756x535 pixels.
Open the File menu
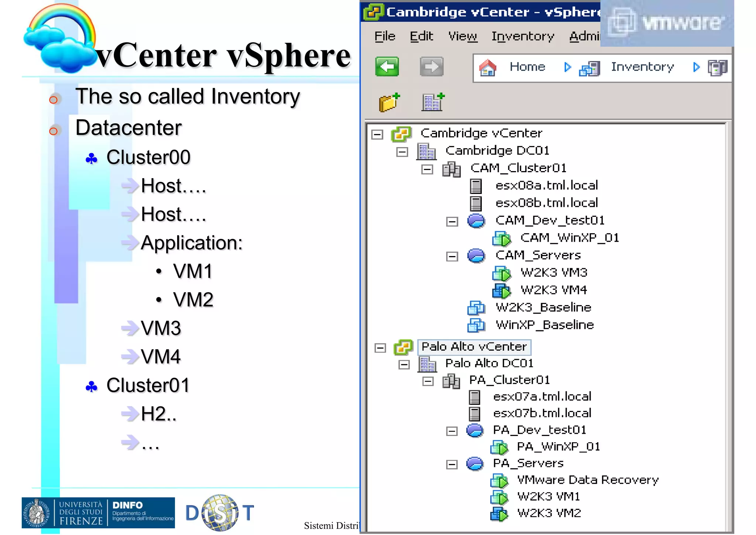tap(385, 36)
